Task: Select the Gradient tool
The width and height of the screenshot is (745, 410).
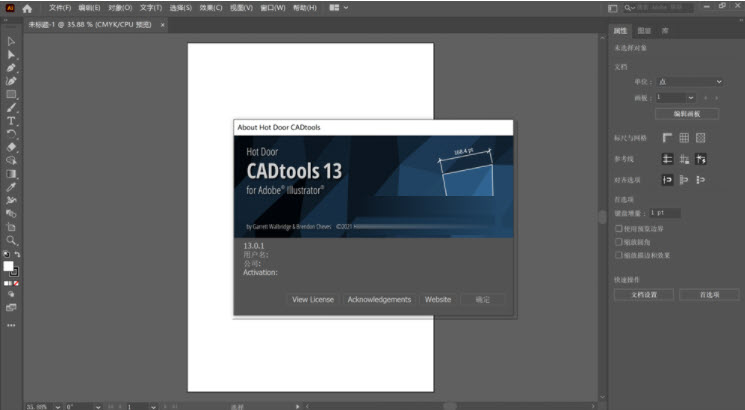Action: click(11, 174)
